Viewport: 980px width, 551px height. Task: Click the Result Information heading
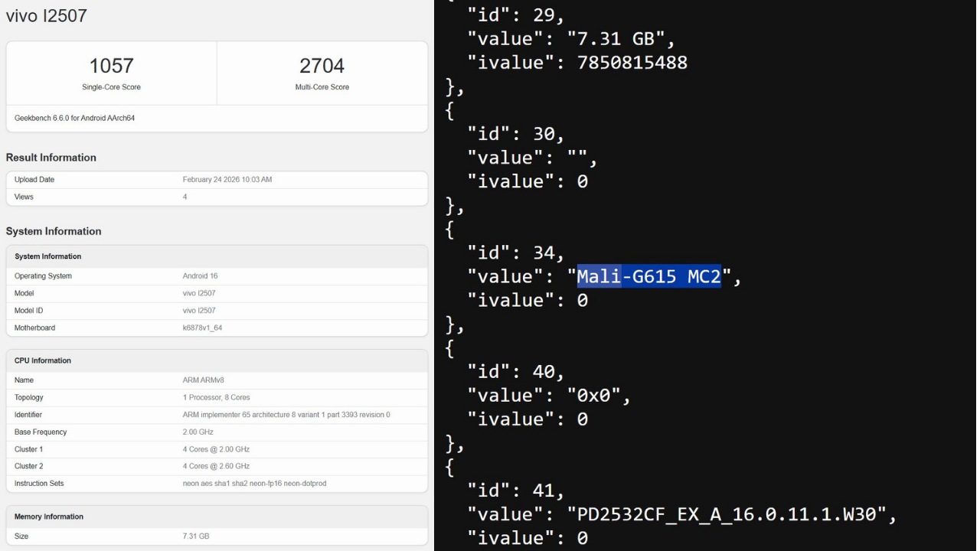point(51,158)
